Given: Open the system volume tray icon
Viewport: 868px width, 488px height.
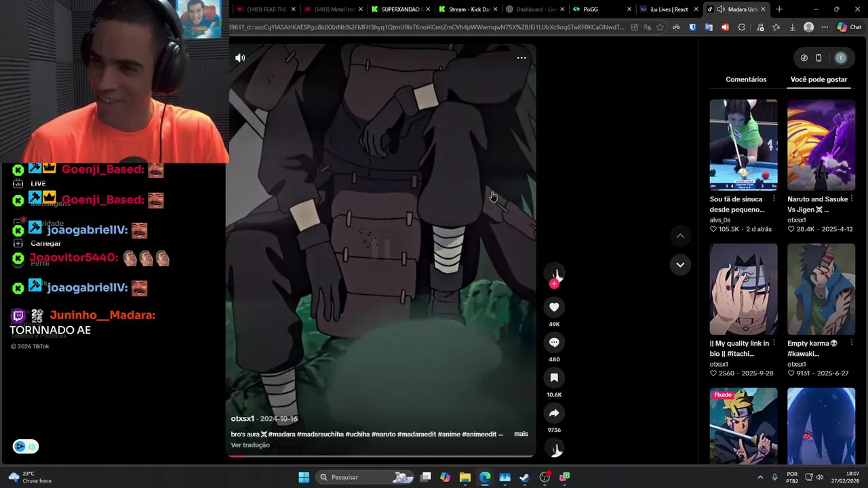Looking at the screenshot, I should pyautogui.click(x=819, y=477).
